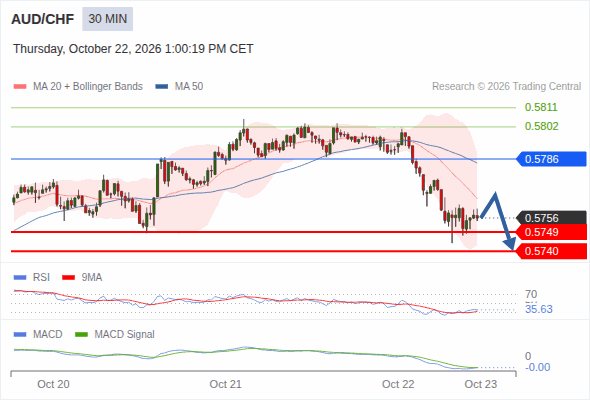Click the RSI legend marker
This screenshot has height=400, width=590.
click(x=20, y=278)
